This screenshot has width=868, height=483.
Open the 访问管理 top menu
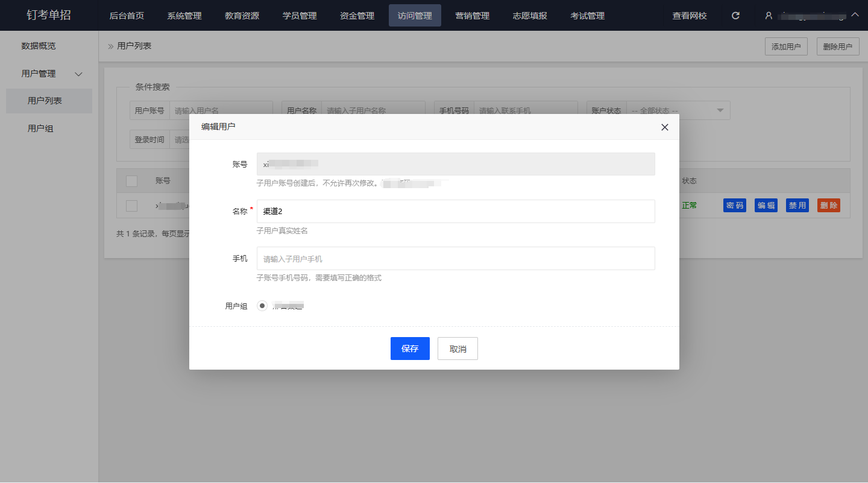tap(415, 16)
